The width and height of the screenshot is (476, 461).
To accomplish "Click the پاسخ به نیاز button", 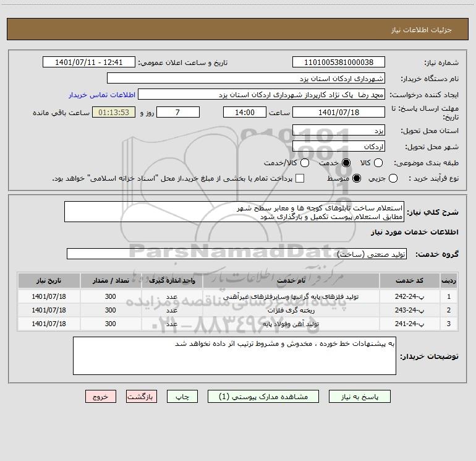I will (x=359, y=397).
